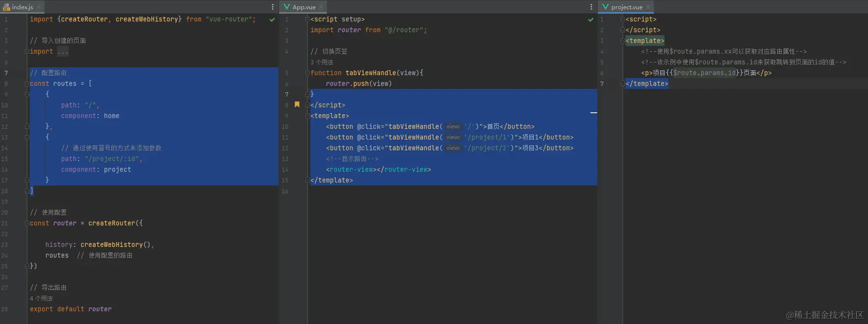The width and height of the screenshot is (868, 324).
Task: Collapse the <template> block in project.vue
Action: (x=623, y=40)
